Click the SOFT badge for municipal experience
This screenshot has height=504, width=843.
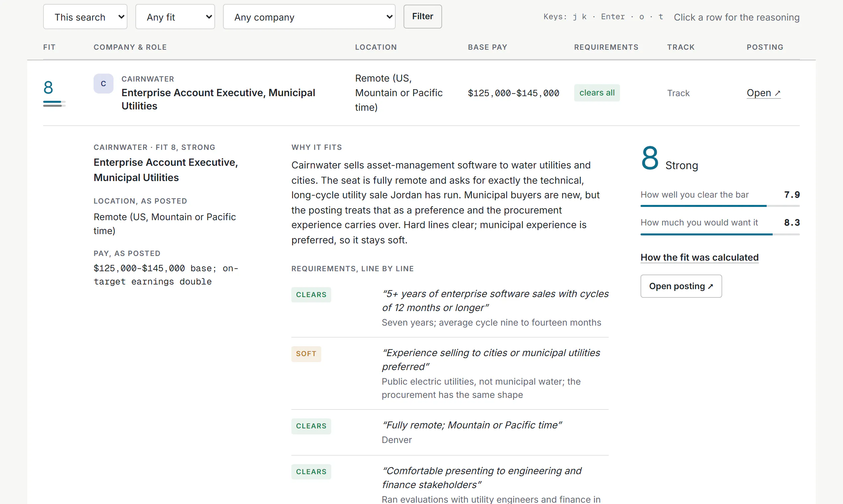[306, 354]
